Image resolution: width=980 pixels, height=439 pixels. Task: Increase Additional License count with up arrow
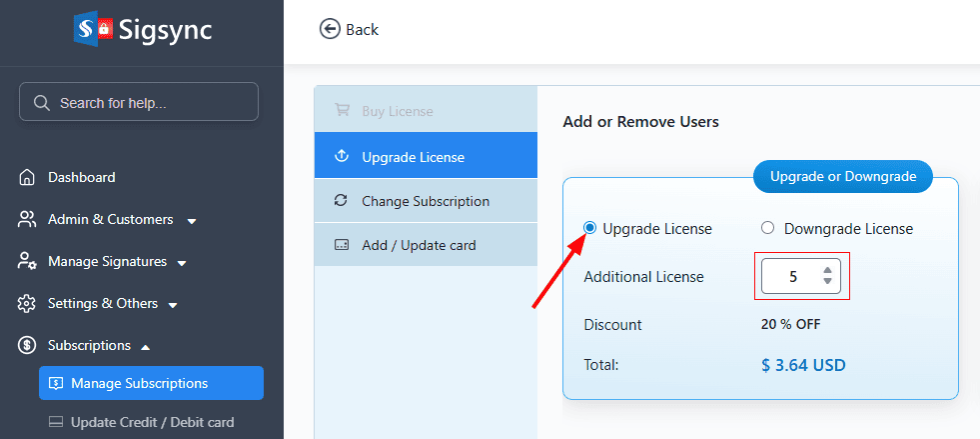(827, 270)
